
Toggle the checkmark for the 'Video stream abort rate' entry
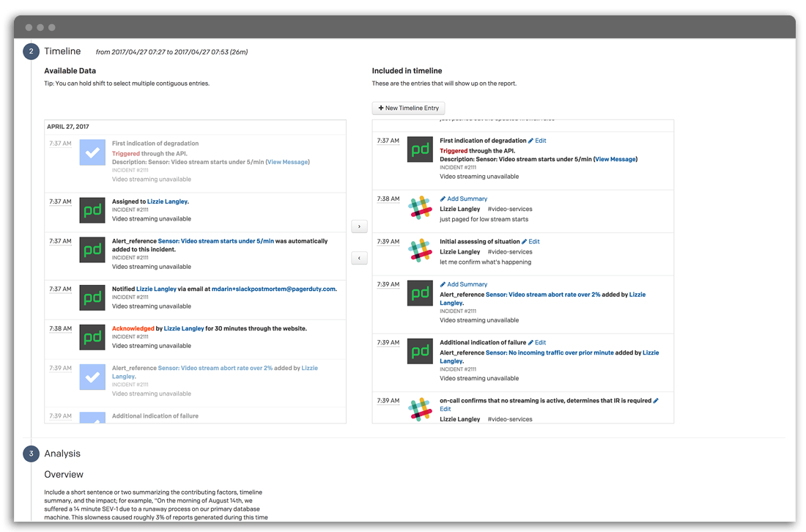tap(92, 377)
